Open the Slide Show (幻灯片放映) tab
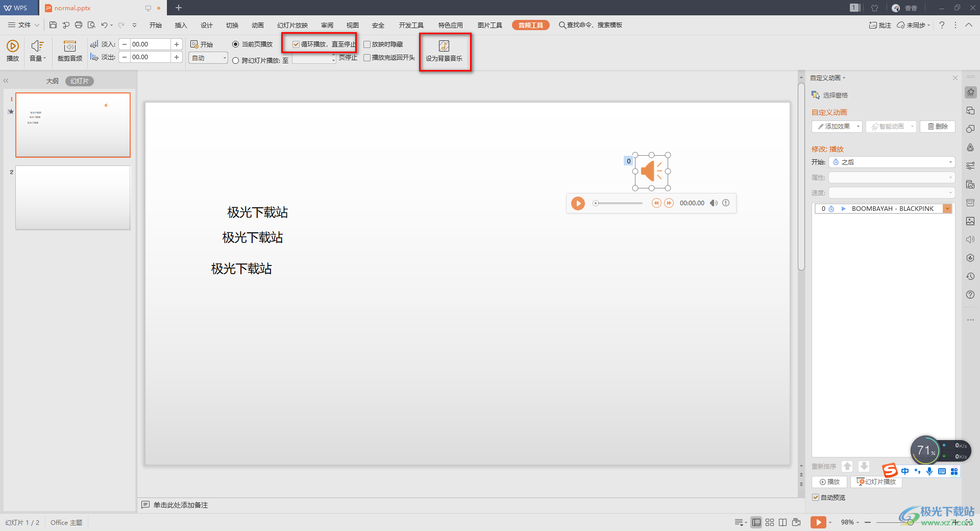This screenshot has height=531, width=980. click(x=292, y=25)
